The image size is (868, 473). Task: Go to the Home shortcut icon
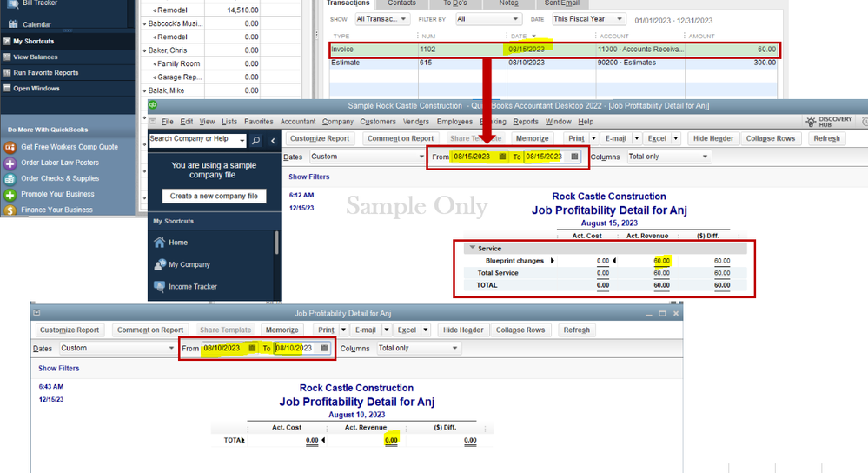(159, 242)
